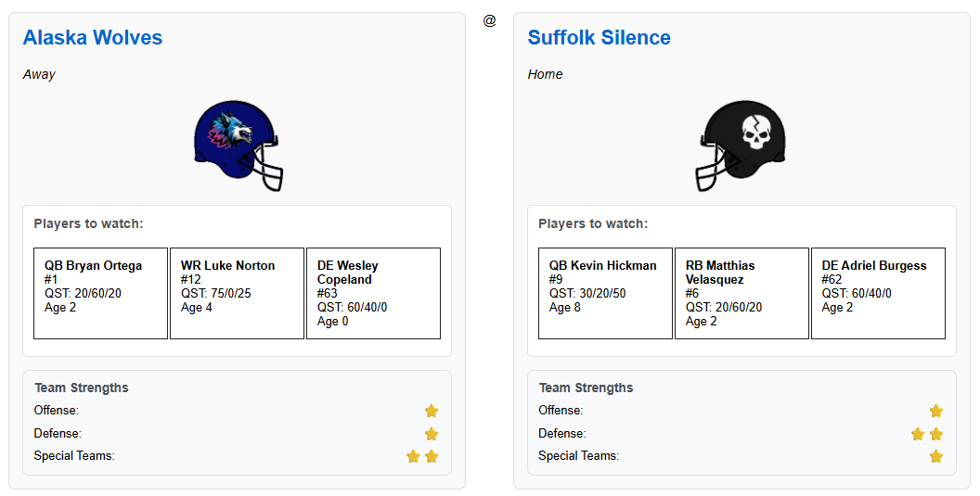980x496 pixels.
Task: Click the Suffolk Silence skull helmet logo
Action: [x=741, y=146]
